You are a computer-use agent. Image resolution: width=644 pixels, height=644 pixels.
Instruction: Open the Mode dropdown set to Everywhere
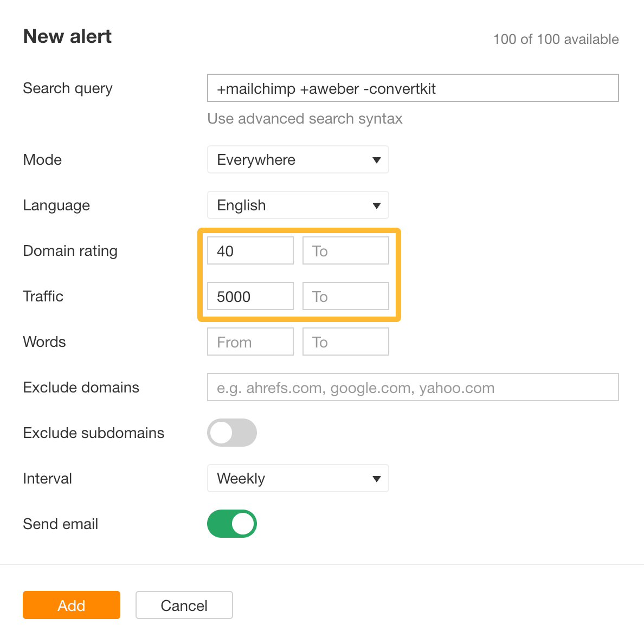298,159
